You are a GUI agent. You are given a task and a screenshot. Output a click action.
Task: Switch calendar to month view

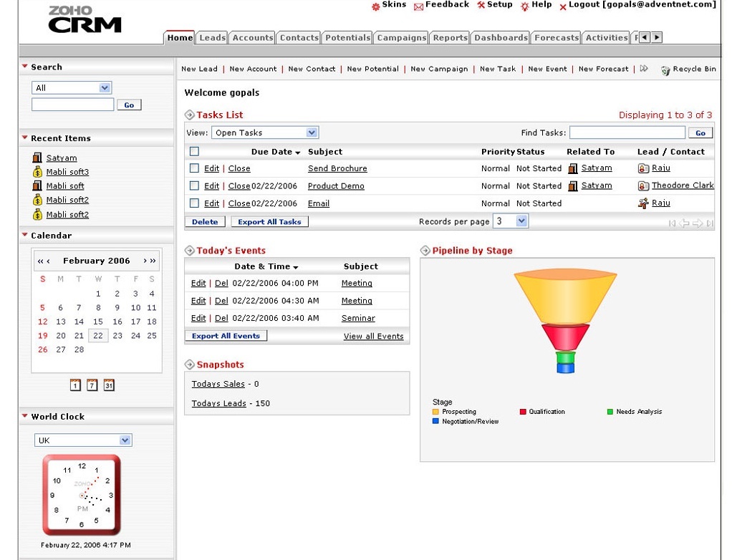pyautogui.click(x=108, y=385)
